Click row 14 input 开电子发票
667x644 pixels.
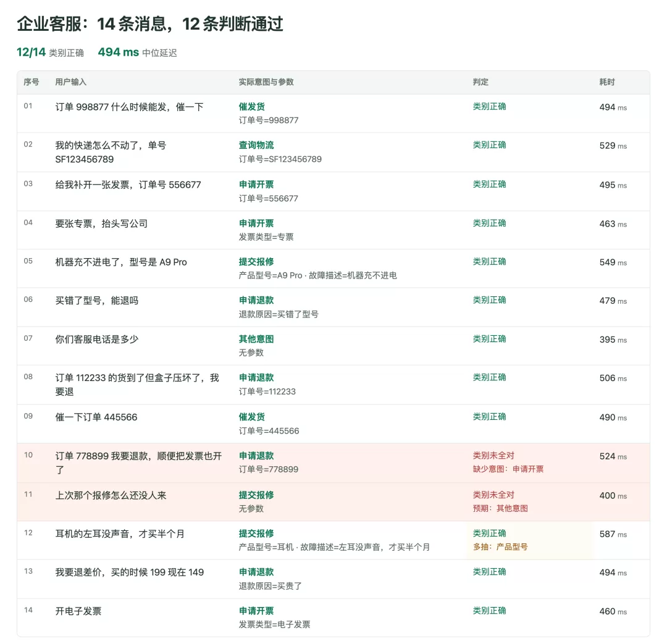[x=78, y=611]
